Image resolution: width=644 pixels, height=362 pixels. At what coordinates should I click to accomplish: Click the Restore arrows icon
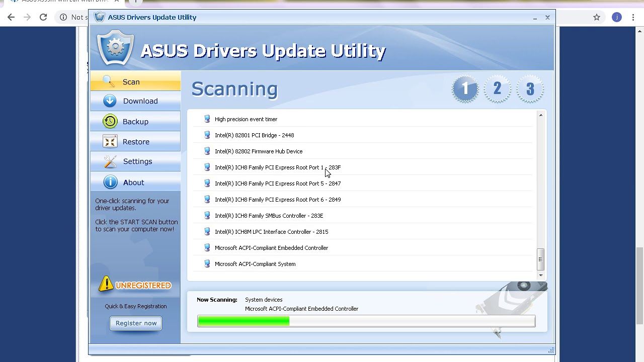pos(110,141)
